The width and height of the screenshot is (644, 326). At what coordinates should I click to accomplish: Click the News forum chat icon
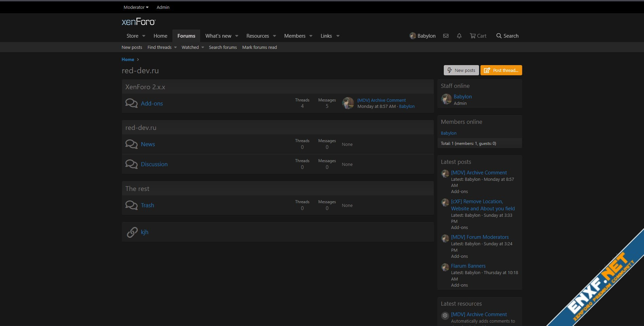click(131, 144)
